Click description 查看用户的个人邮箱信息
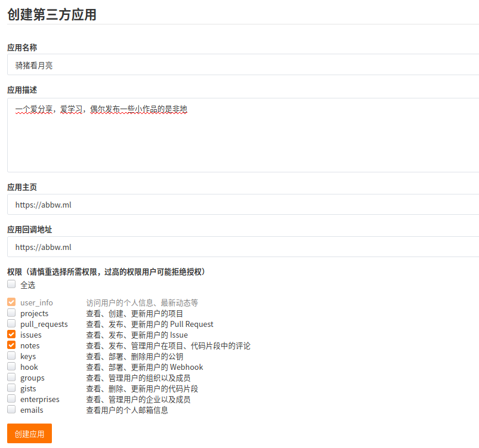The image size is (479, 448). coord(127,410)
